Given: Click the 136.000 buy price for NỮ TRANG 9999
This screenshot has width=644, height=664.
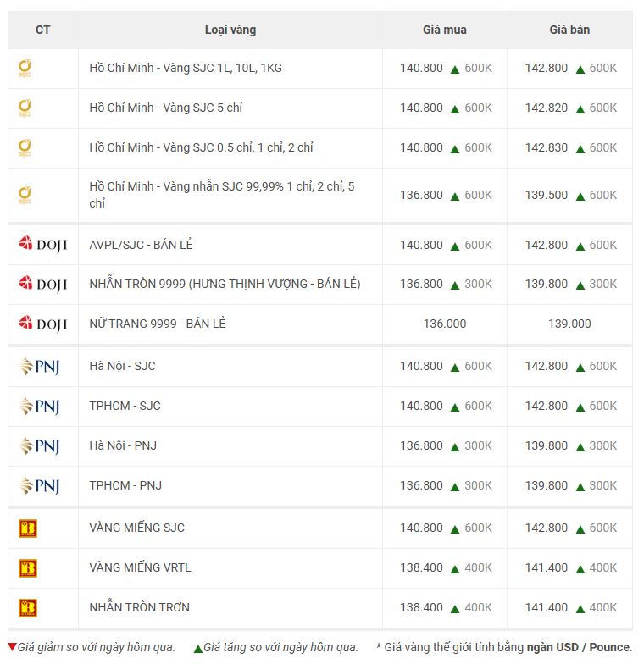Looking at the screenshot, I should (x=444, y=324).
